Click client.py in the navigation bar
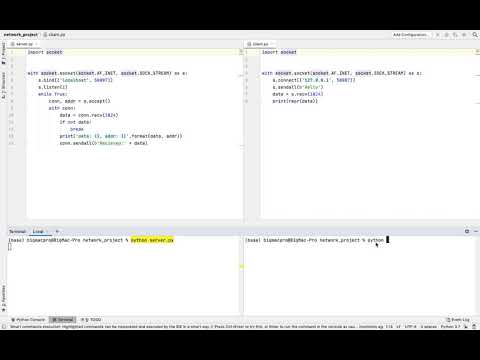Viewport: 480px width, 360px height. tap(54, 35)
